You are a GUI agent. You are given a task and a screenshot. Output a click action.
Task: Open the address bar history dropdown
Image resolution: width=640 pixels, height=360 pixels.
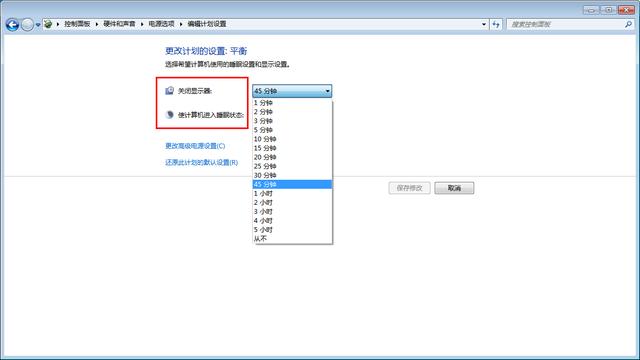(484, 24)
